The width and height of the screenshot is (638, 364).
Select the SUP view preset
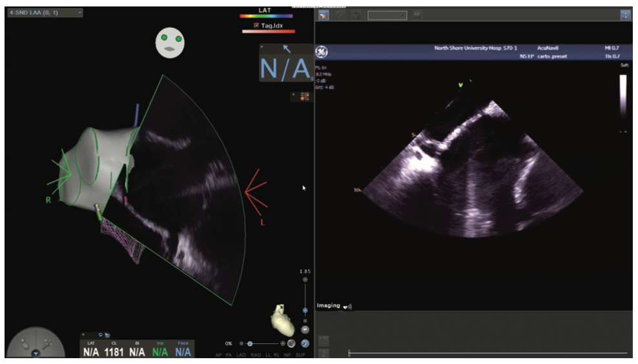click(x=300, y=355)
